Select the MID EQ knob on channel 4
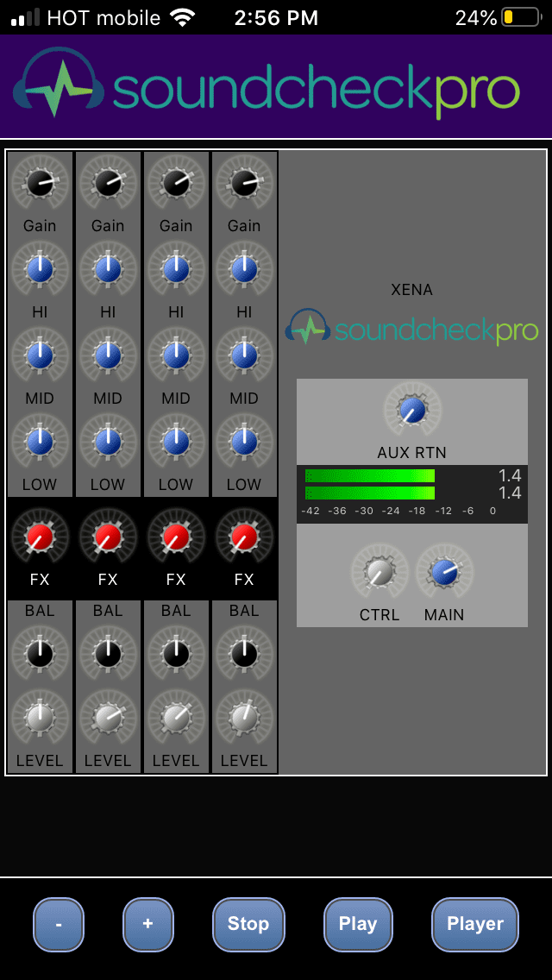552x980 pixels. pyautogui.click(x=244, y=355)
